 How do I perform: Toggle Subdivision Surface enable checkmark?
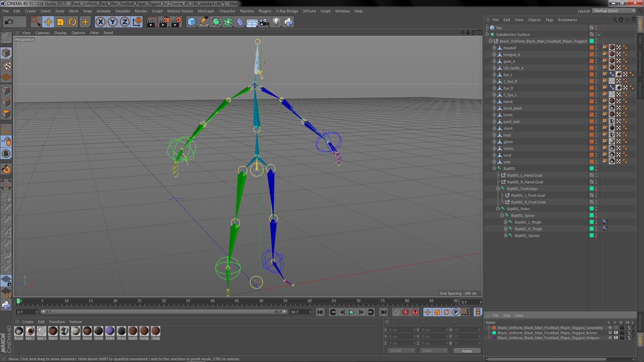599,35
